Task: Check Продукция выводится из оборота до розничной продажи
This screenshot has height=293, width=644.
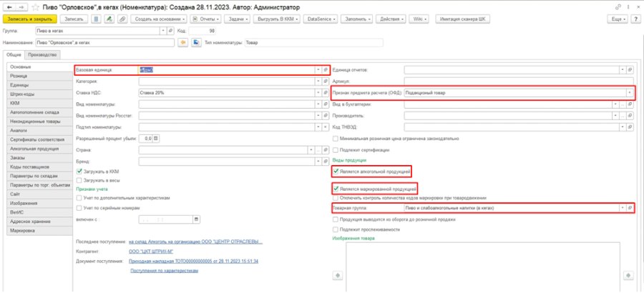Action: [336, 219]
